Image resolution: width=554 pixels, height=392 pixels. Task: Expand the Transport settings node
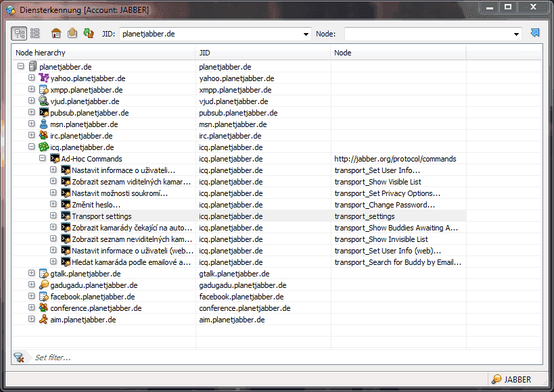click(x=53, y=216)
